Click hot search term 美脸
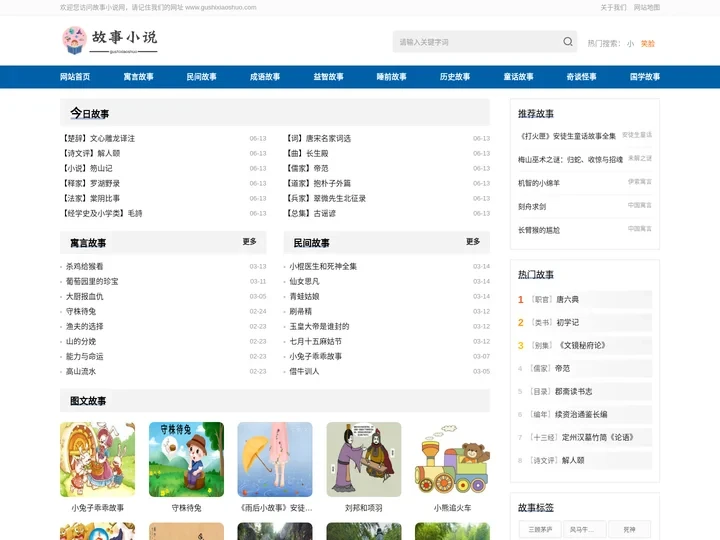 647,44
